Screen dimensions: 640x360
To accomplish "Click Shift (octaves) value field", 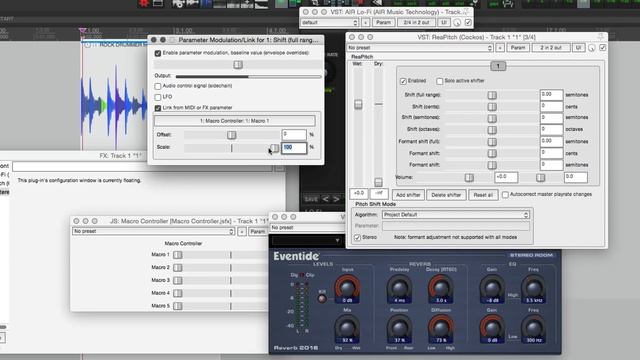I will 551,129.
